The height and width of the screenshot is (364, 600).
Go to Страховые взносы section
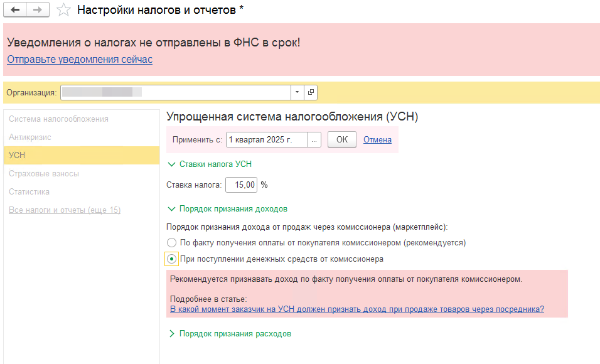44,173
